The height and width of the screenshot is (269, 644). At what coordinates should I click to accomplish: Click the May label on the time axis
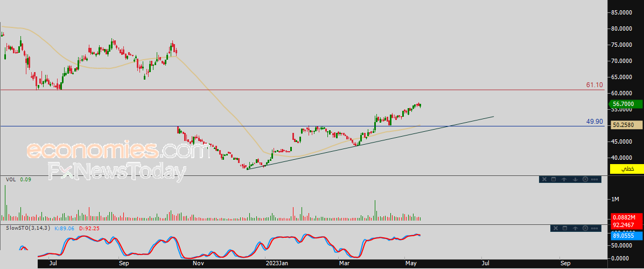point(411,263)
